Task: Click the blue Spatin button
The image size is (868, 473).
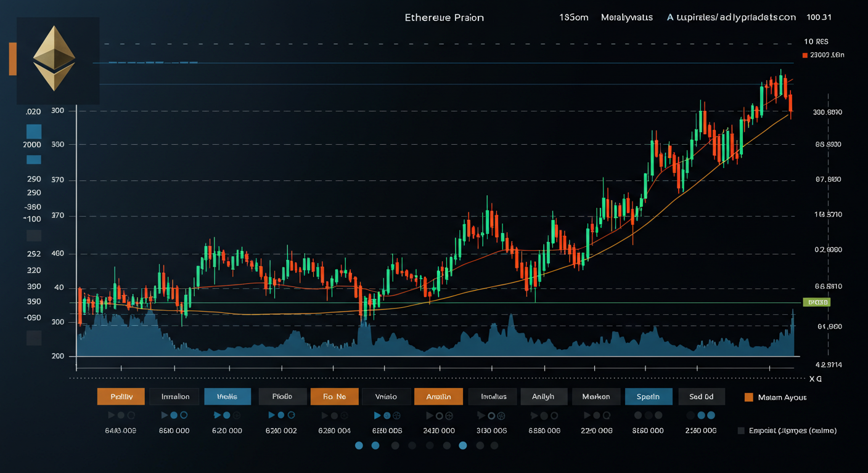Action: [x=648, y=397]
